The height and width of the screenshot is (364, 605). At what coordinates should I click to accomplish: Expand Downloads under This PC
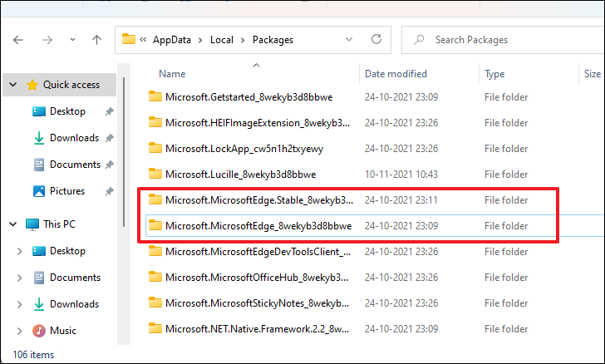[x=19, y=304]
